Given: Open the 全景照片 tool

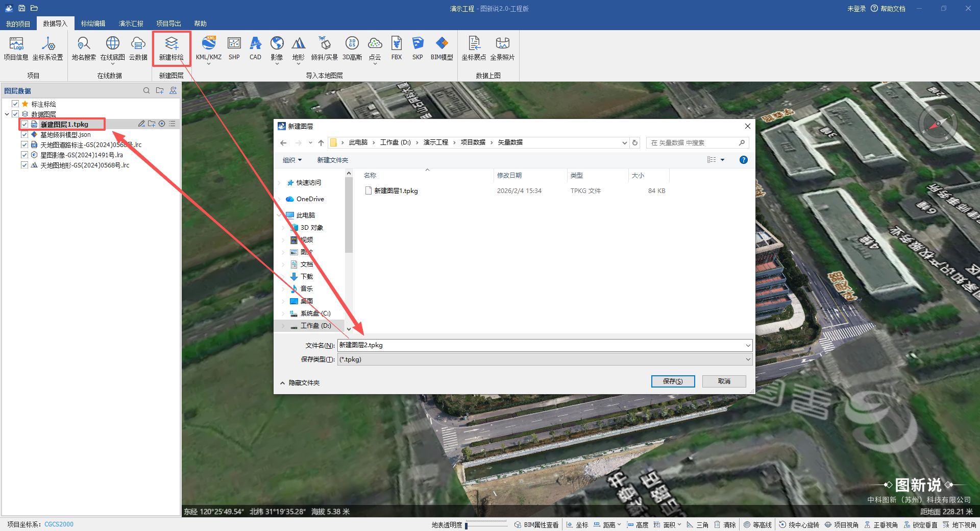Looking at the screenshot, I should pyautogui.click(x=503, y=49).
